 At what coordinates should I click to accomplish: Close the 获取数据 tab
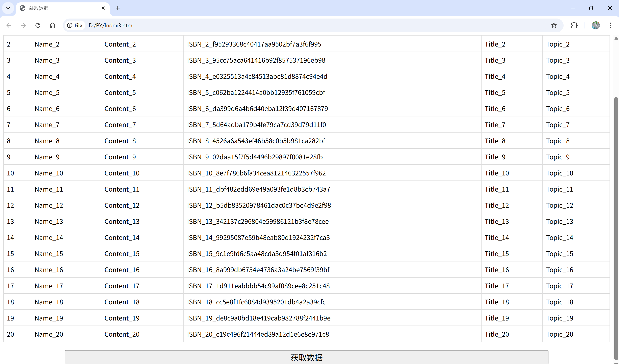tap(103, 8)
